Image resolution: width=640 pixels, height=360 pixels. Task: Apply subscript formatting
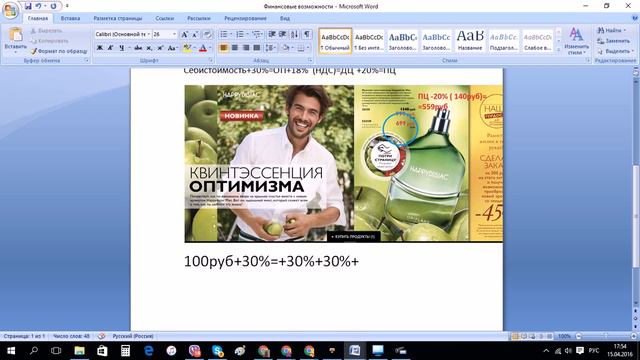(x=149, y=48)
